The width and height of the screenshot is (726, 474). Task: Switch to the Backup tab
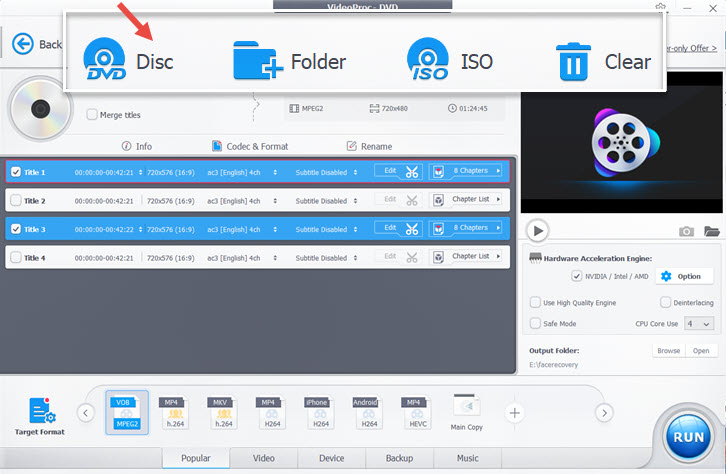[x=399, y=458]
